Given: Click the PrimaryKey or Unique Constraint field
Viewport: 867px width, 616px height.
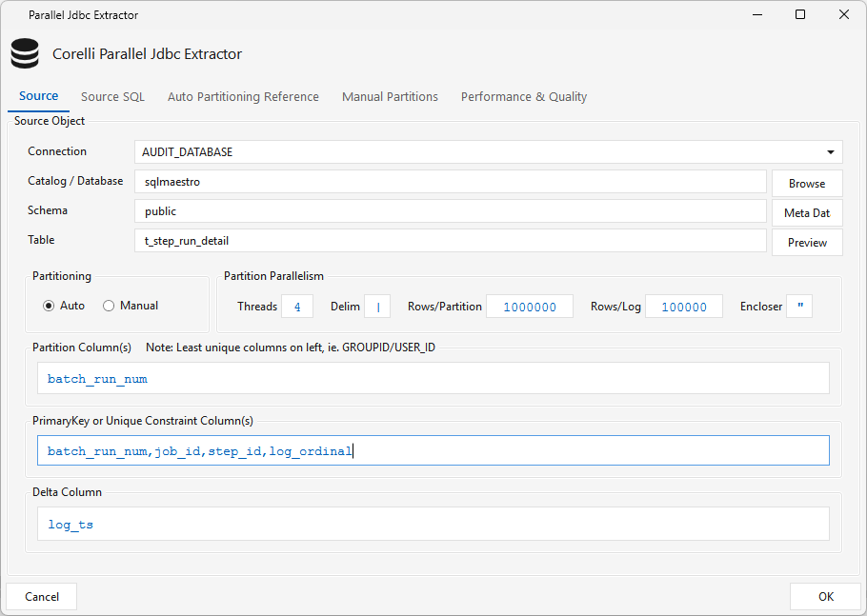Looking at the screenshot, I should click(x=433, y=450).
